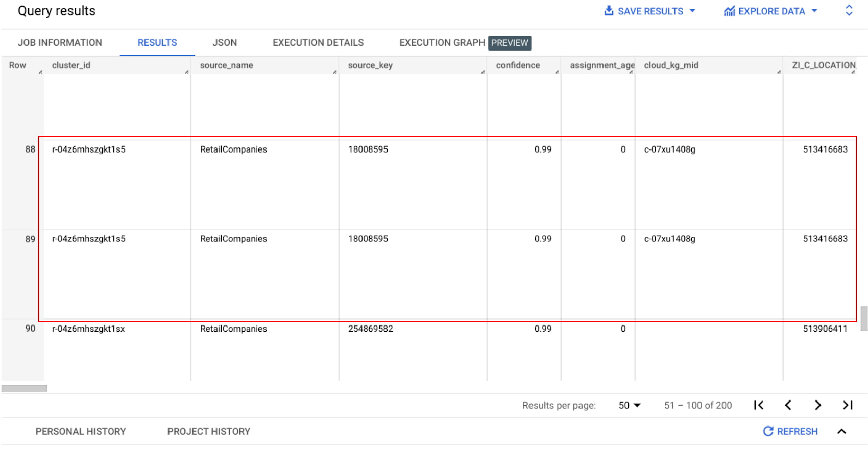
Task: Click c-07xu1408g in row 89
Action: [670, 239]
